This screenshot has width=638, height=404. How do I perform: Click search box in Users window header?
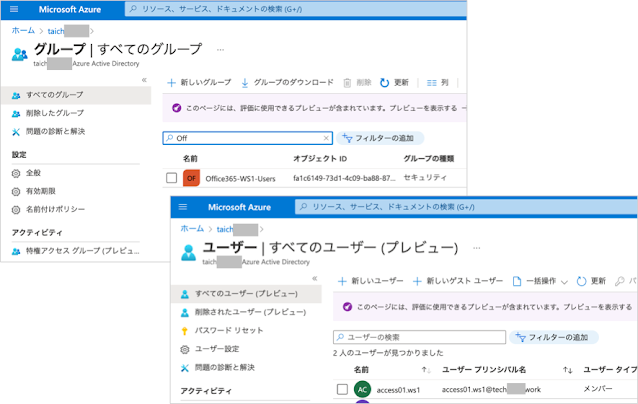tap(466, 207)
